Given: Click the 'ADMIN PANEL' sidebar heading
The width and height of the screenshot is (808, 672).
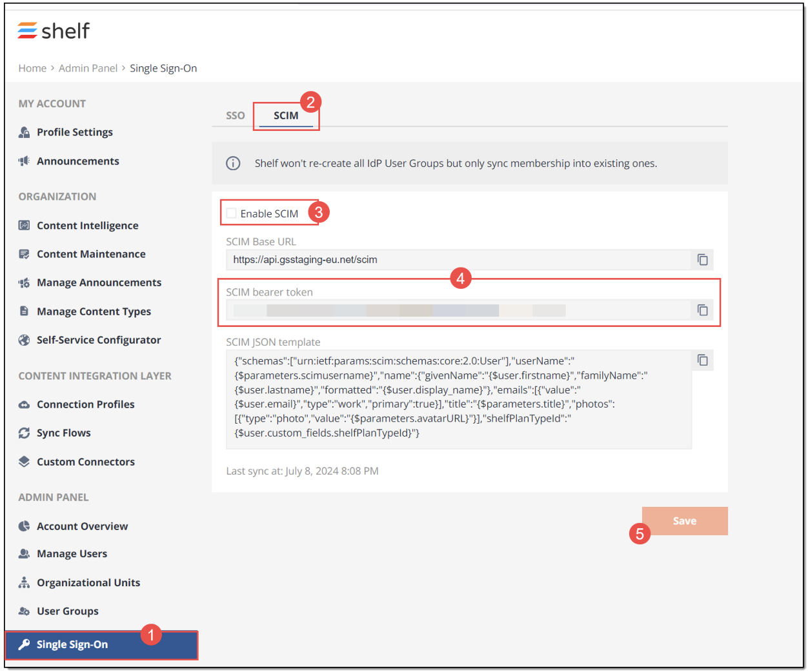Looking at the screenshot, I should coord(54,497).
